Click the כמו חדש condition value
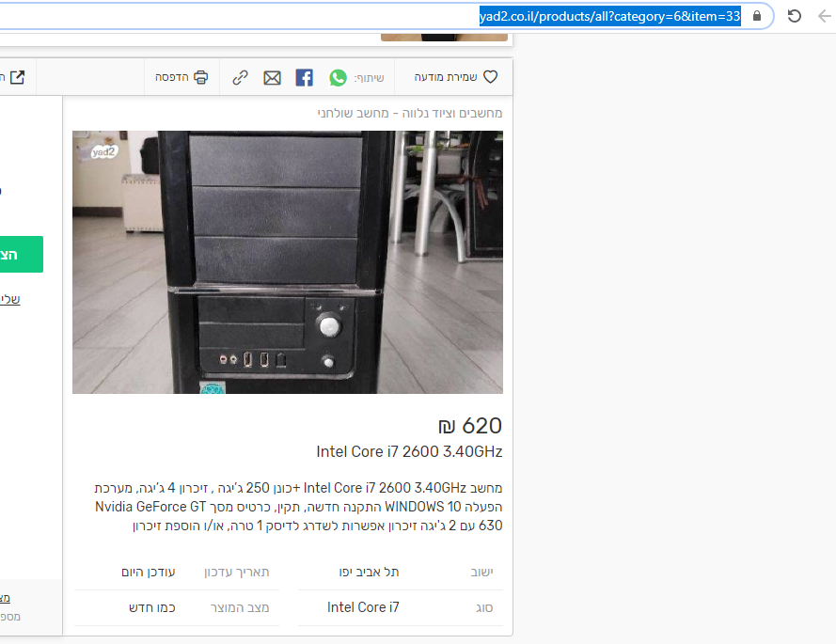The width and height of the screenshot is (836, 644). [152, 607]
